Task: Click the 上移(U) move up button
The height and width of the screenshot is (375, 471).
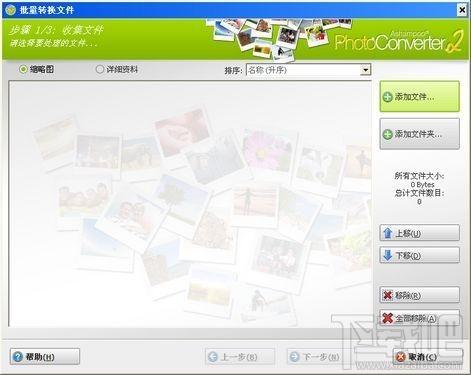Action: (x=419, y=233)
